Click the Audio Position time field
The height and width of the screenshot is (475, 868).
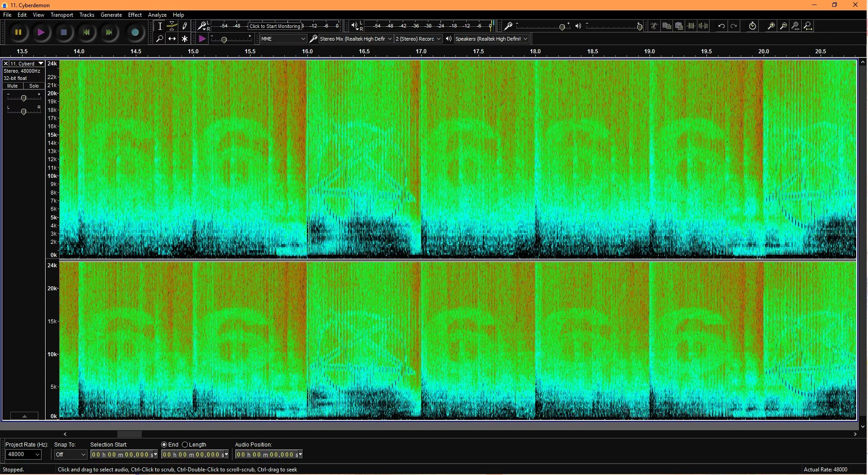click(x=269, y=455)
